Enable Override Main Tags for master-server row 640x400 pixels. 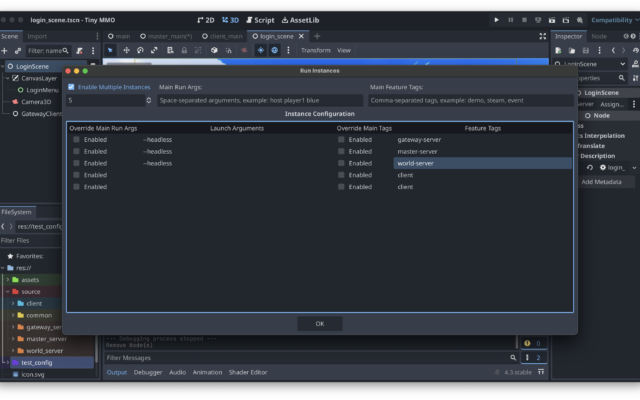pos(341,151)
